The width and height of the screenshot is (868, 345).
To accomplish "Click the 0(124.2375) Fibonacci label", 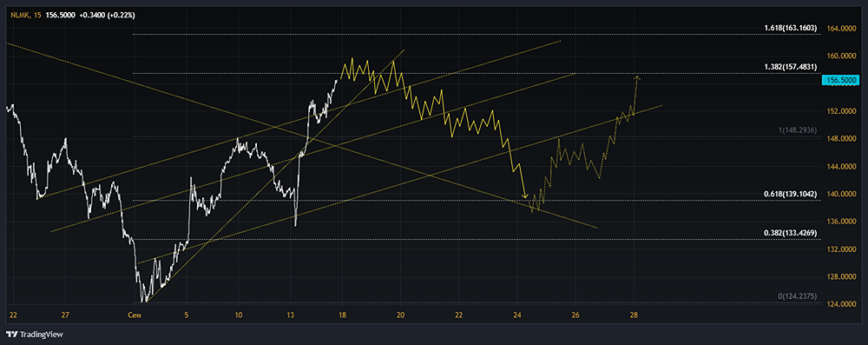I will coord(797,296).
